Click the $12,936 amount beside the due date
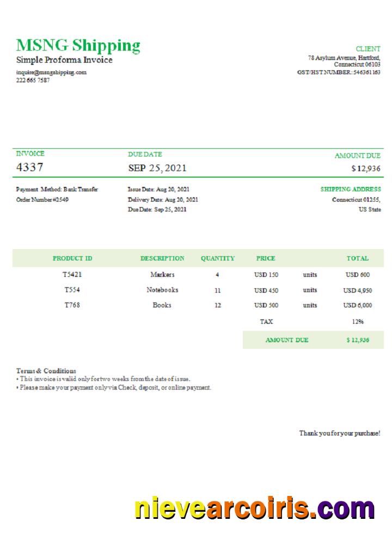Image resolution: width=392 pixels, height=545 pixels. (x=366, y=168)
